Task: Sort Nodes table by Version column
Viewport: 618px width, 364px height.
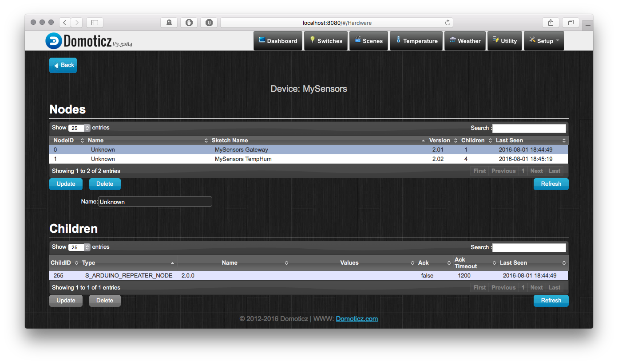Action: pos(443,141)
